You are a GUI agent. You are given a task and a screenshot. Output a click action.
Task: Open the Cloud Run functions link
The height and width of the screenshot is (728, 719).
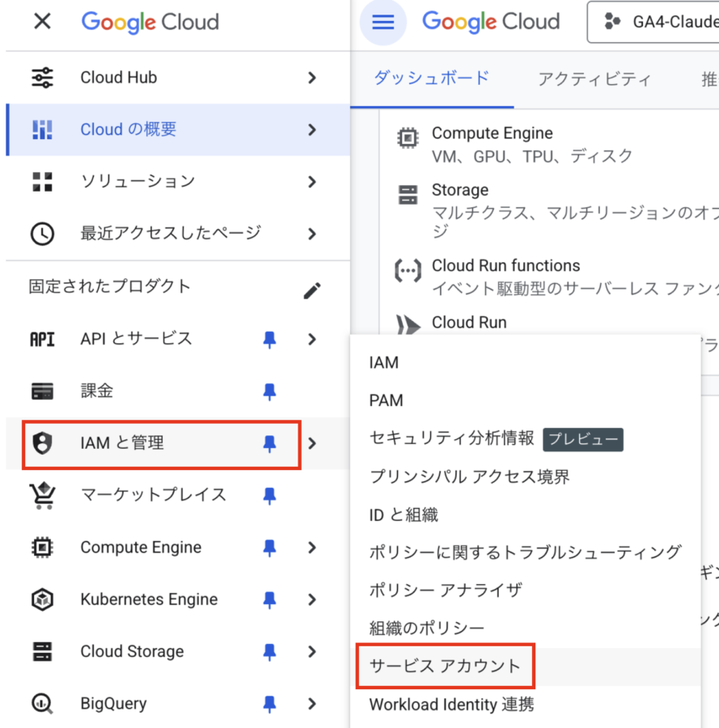point(505,265)
